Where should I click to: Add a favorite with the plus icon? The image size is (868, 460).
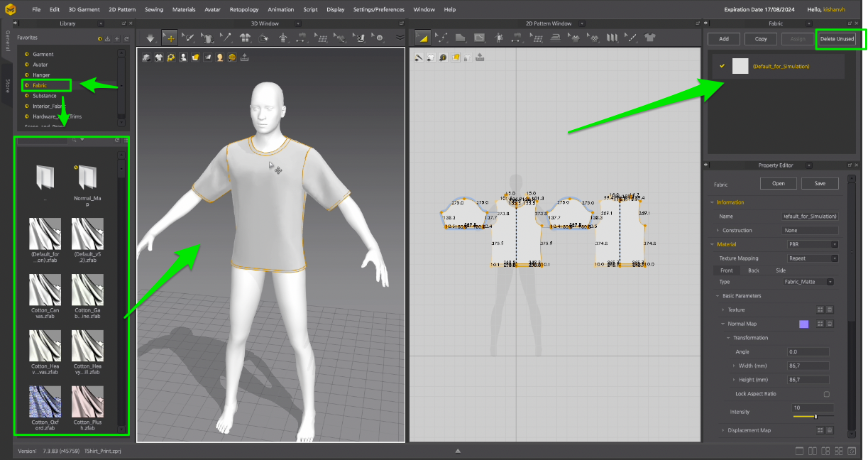coord(117,38)
